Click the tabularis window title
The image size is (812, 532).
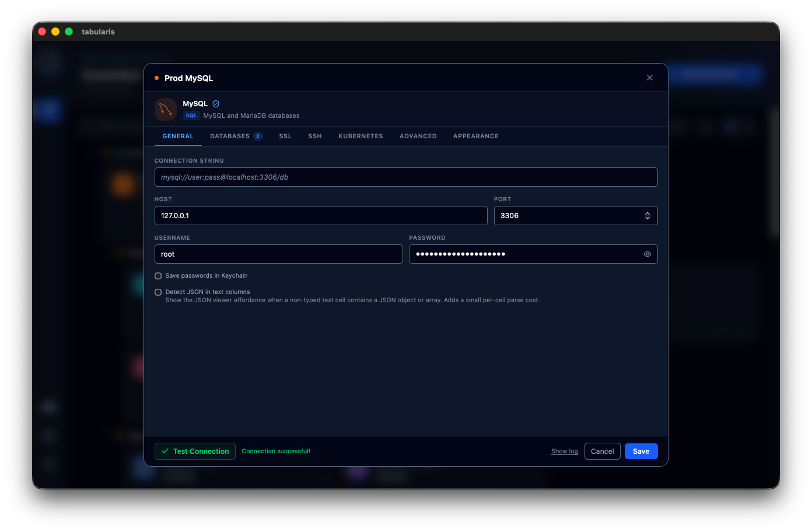[98, 32]
